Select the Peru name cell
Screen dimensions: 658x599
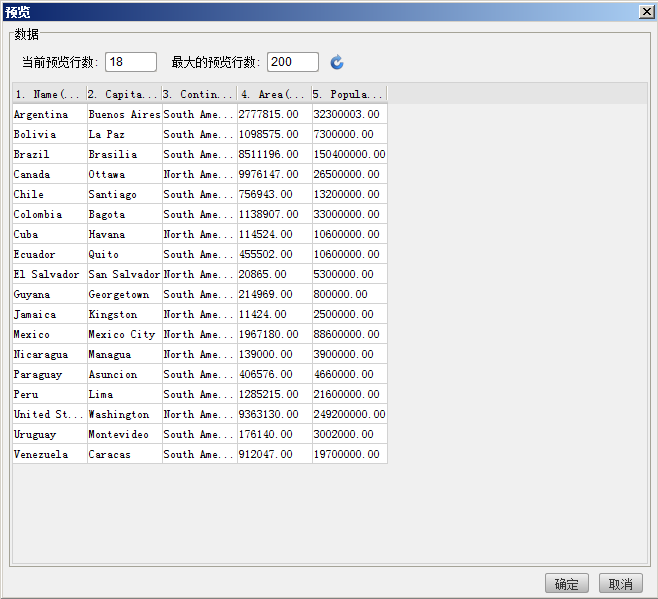pos(50,394)
